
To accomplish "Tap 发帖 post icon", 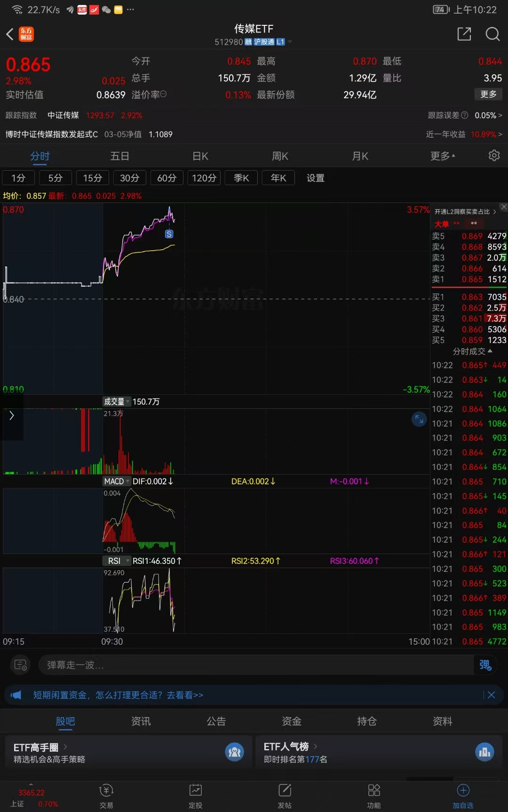I will pyautogui.click(x=285, y=796).
